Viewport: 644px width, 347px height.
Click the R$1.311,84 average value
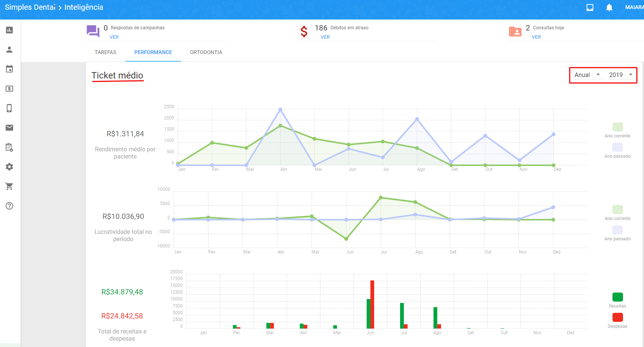[125, 134]
